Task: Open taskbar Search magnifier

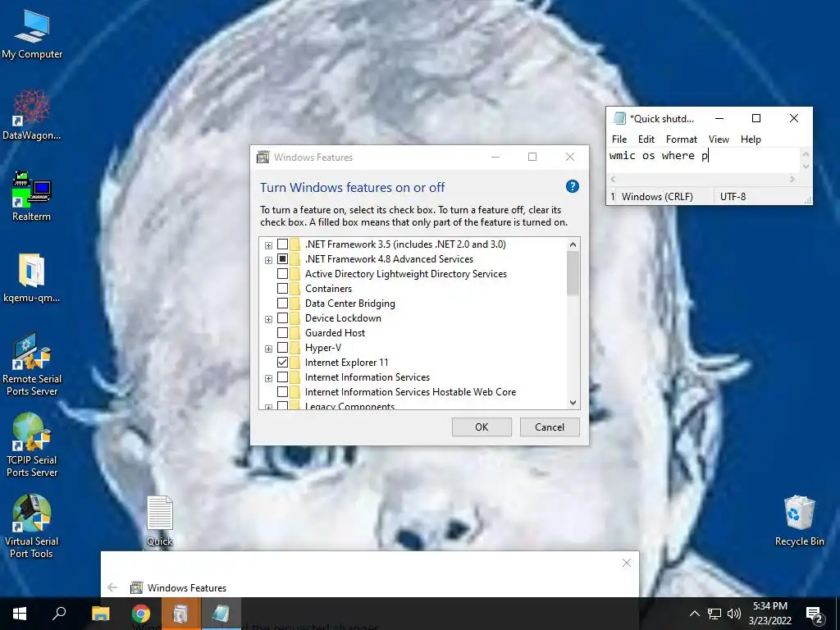Action: pos(59,614)
